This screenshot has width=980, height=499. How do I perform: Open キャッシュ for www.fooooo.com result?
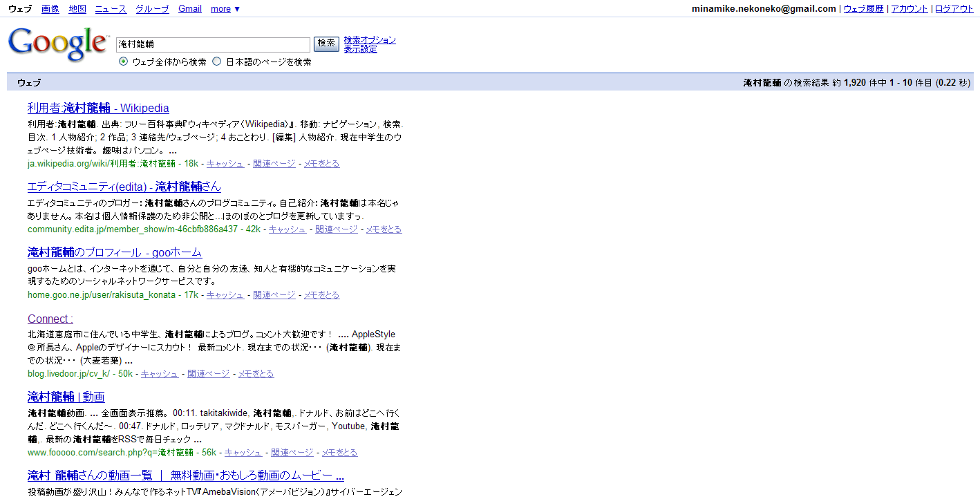[243, 453]
